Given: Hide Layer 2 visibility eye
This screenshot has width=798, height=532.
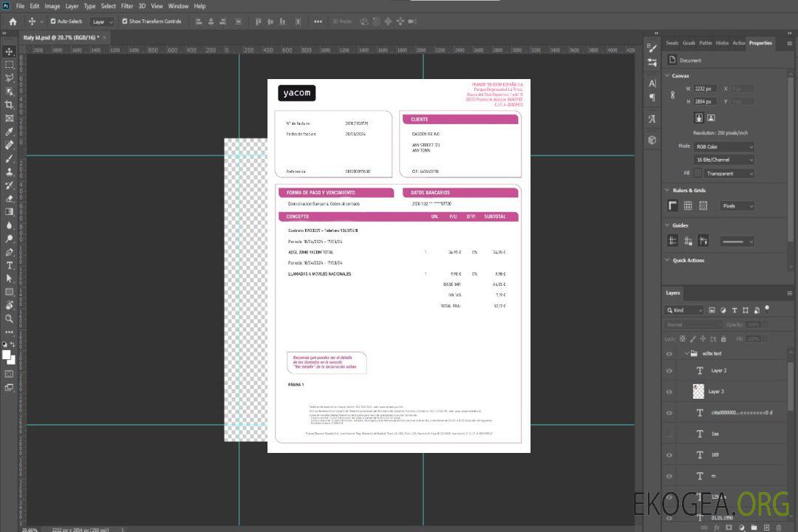Looking at the screenshot, I should (x=669, y=371).
